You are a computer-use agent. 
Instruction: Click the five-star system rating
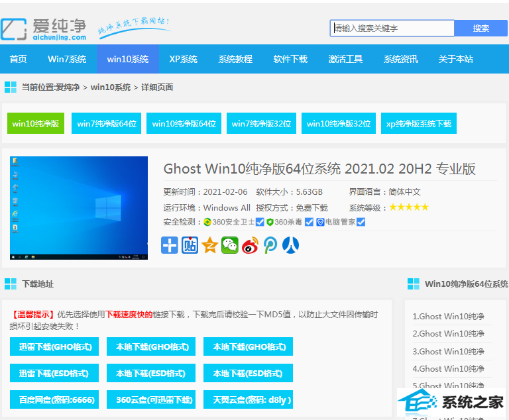tap(409, 207)
